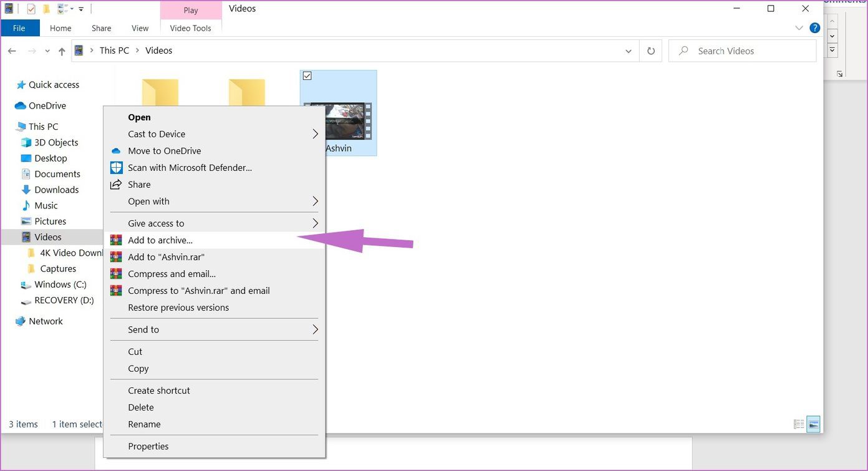The width and height of the screenshot is (868, 471).
Task: Click the Properties quick access toolbar icon
Action: (31, 9)
